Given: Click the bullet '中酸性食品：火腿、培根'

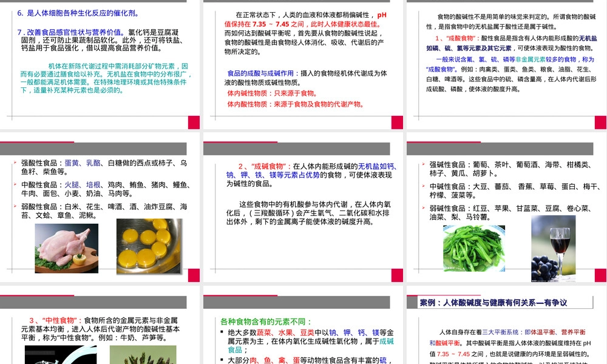Looking at the screenshot, I should (x=105, y=189).
